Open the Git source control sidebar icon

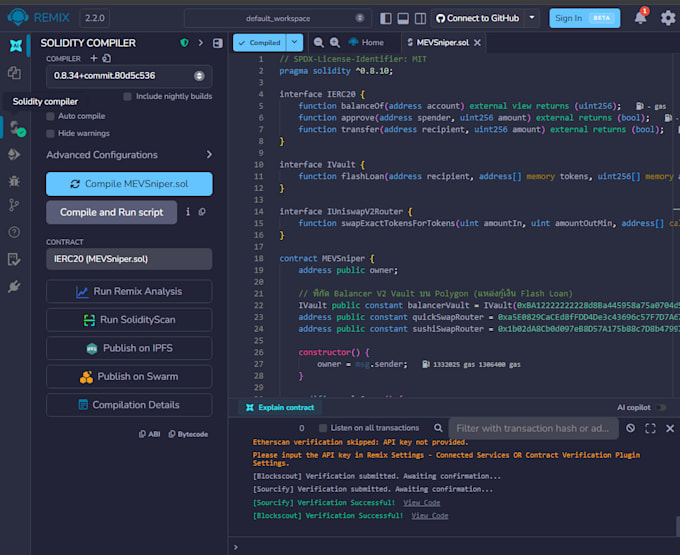14,205
